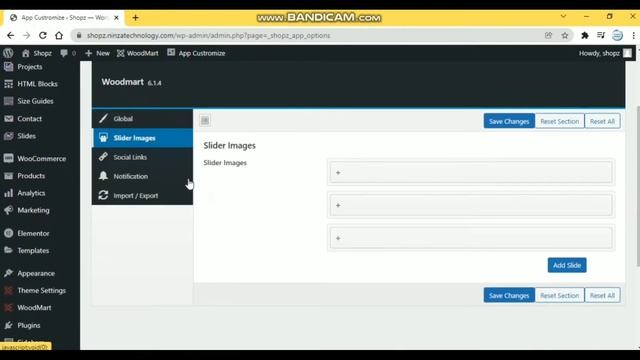Click the browser forward arrow
640x360 pixels.
27,36
